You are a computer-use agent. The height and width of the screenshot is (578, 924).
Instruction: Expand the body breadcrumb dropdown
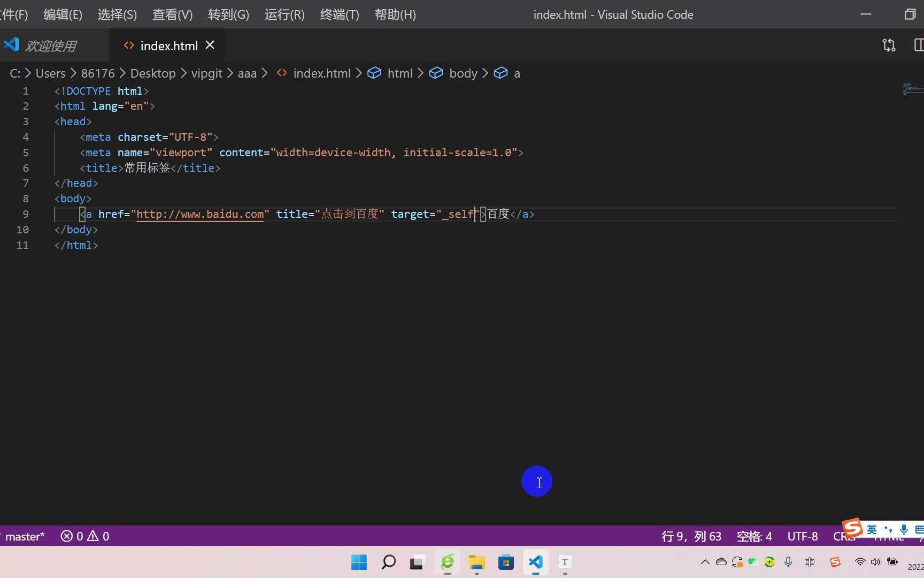(x=463, y=73)
